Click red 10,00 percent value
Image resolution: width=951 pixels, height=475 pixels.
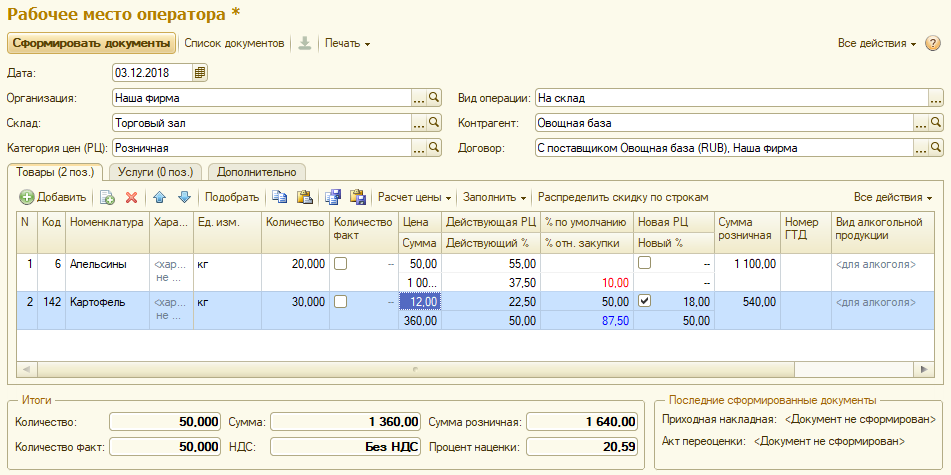pos(616,283)
